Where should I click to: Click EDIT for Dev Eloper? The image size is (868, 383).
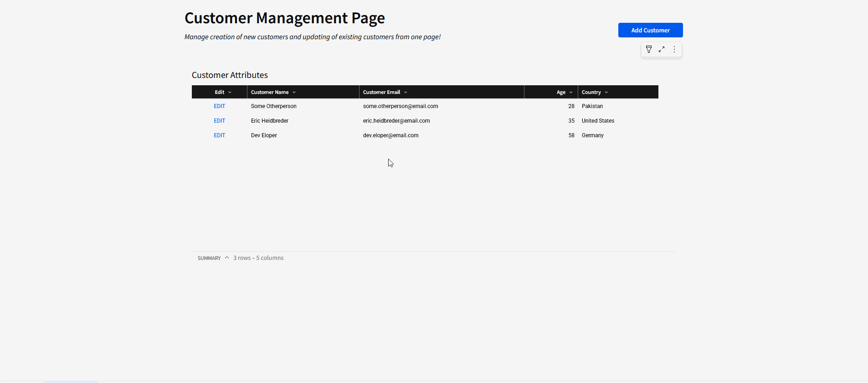coord(220,135)
